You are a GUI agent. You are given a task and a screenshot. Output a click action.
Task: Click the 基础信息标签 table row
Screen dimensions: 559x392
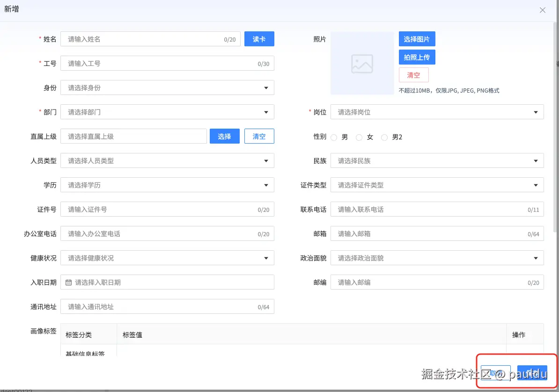pyautogui.click(x=302, y=351)
